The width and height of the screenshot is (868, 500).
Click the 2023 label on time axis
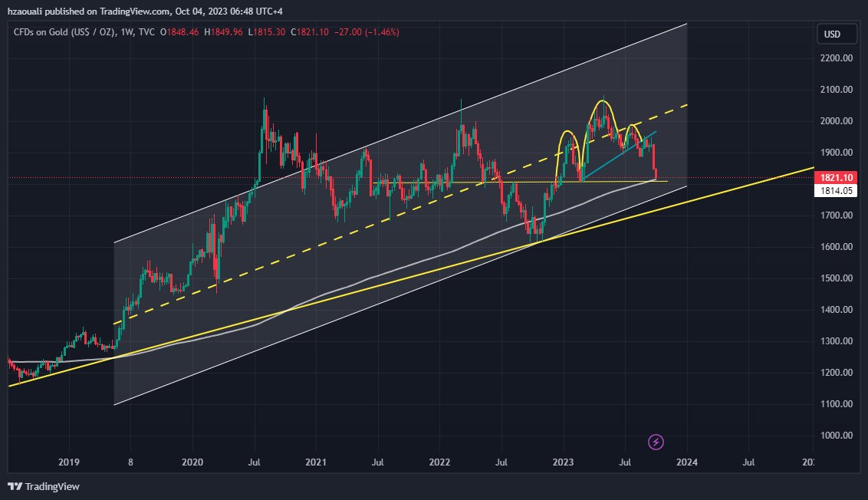(x=563, y=462)
